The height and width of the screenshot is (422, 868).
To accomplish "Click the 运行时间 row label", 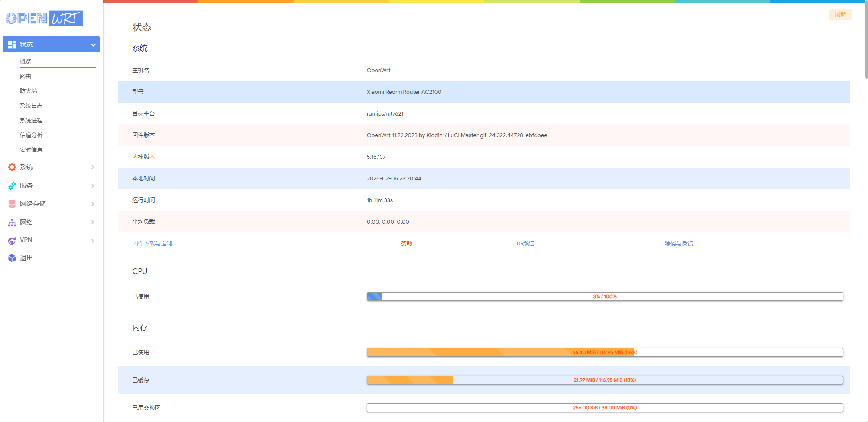I will [x=143, y=200].
